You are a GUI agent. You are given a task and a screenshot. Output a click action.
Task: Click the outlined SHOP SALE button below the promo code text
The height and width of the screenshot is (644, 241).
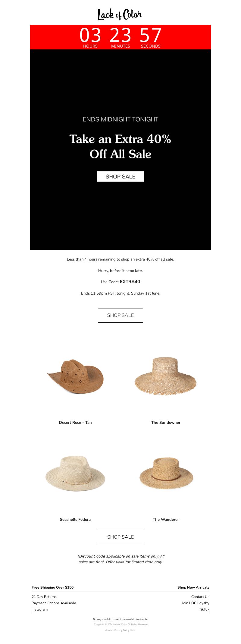pyautogui.click(x=120, y=315)
